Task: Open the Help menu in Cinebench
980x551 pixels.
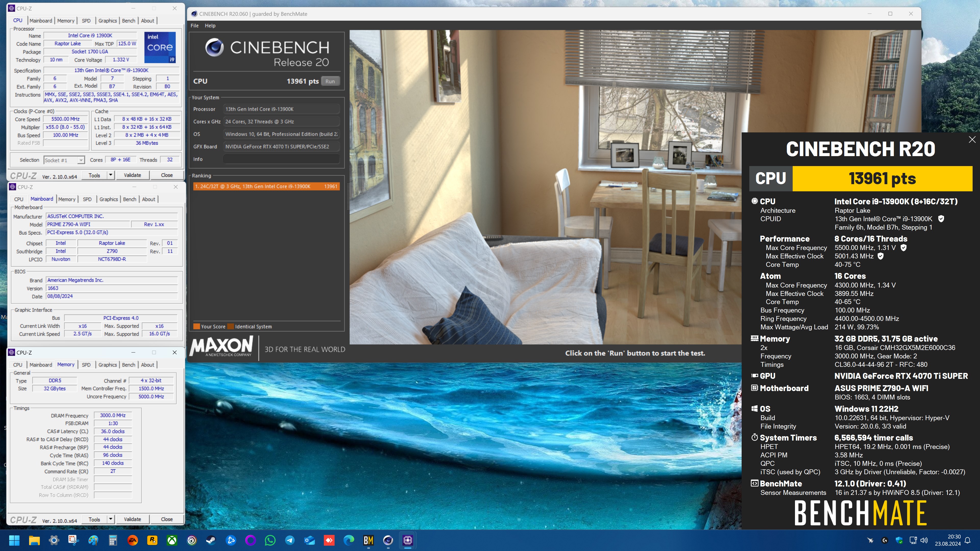Action: (210, 26)
